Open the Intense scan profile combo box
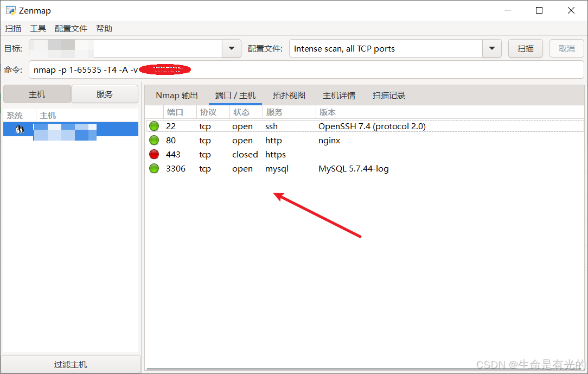Viewport: 588px width, 374px height. coord(386,48)
